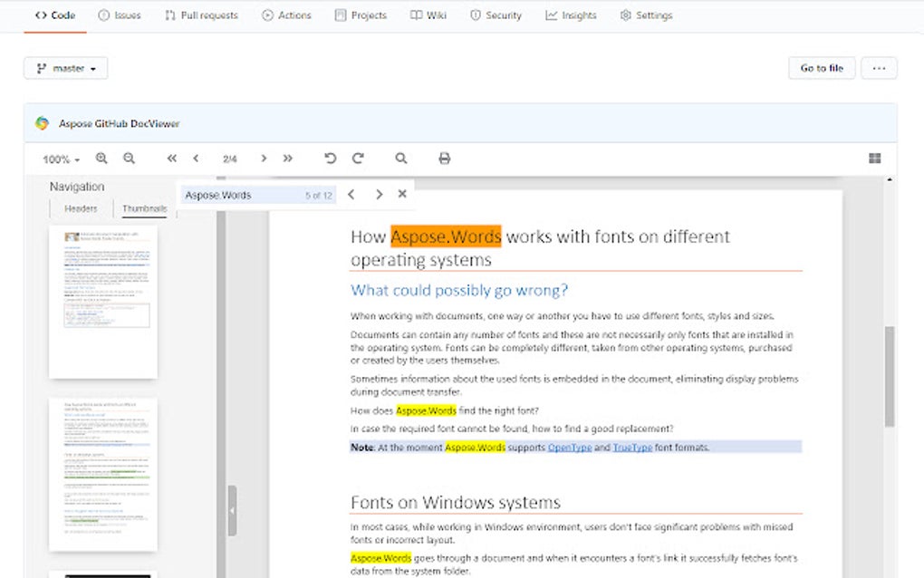Click the Go to file button
The image size is (924, 578).
[x=821, y=67]
